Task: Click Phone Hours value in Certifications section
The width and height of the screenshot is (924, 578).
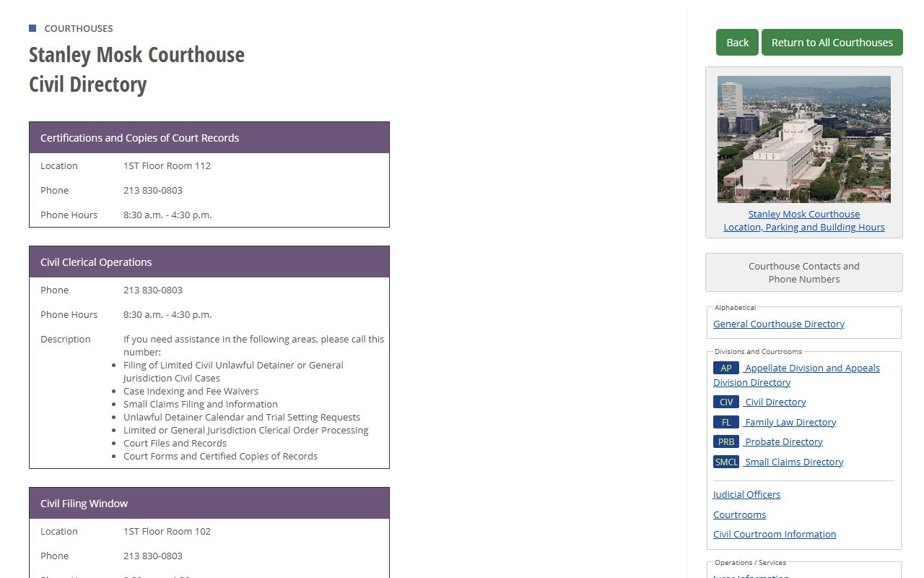Action: click(167, 215)
